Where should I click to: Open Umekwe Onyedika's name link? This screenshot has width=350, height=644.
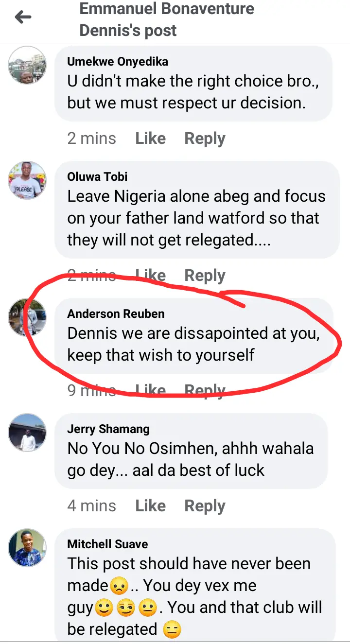pos(118,62)
